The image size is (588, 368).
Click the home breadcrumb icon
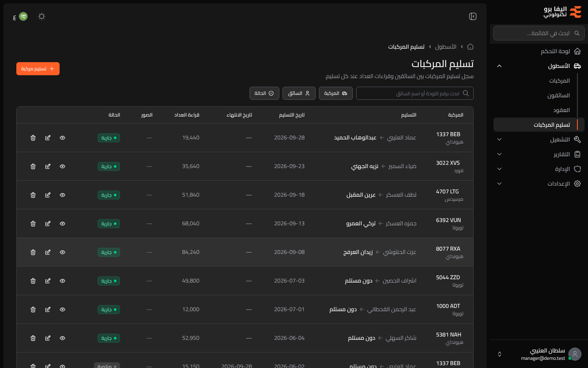click(x=470, y=47)
